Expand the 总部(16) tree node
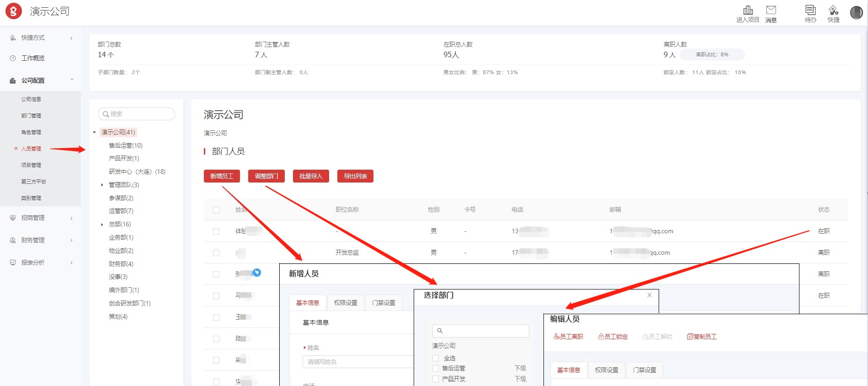Image resolution: width=868 pixels, height=386 pixels. pyautogui.click(x=102, y=225)
